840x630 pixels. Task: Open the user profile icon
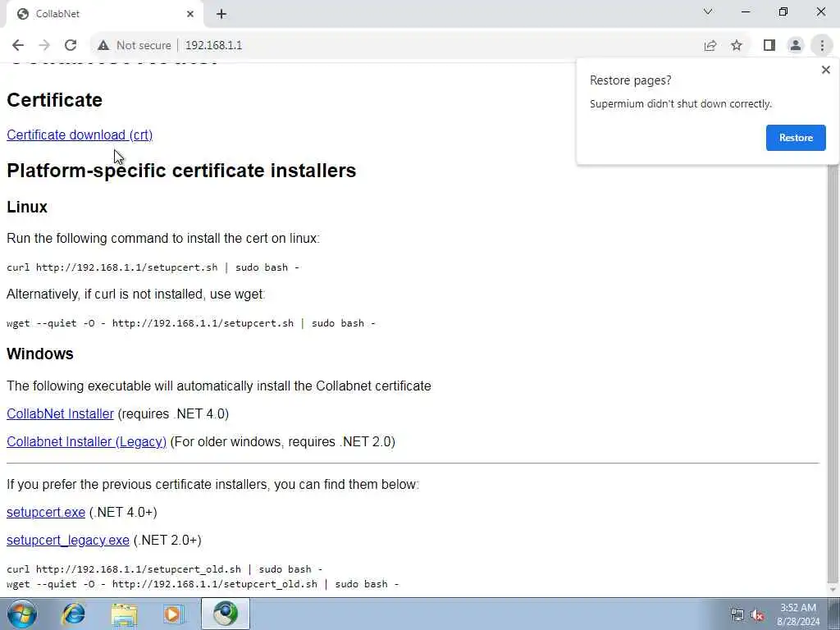796,46
